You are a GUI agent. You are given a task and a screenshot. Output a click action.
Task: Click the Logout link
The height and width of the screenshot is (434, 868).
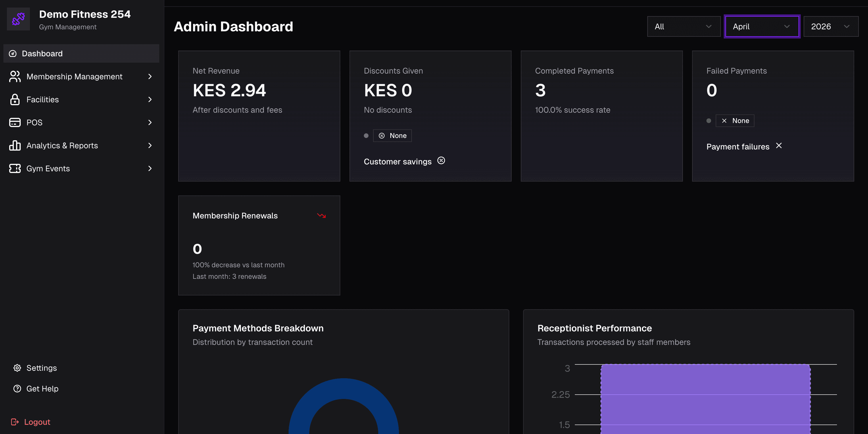coord(31,422)
